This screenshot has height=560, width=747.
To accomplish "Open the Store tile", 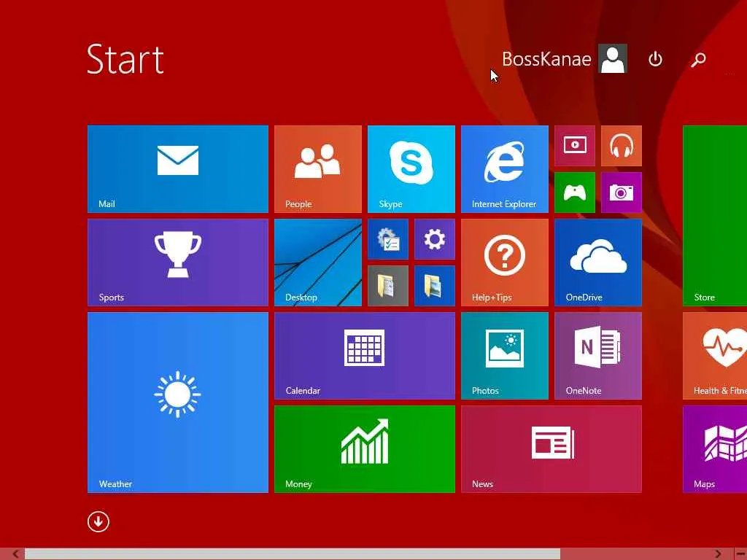I will [715, 216].
